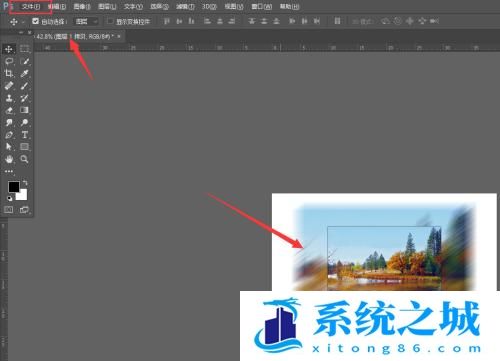Open the 选择(S) menu
This screenshot has width=500, height=361.
(159, 6)
